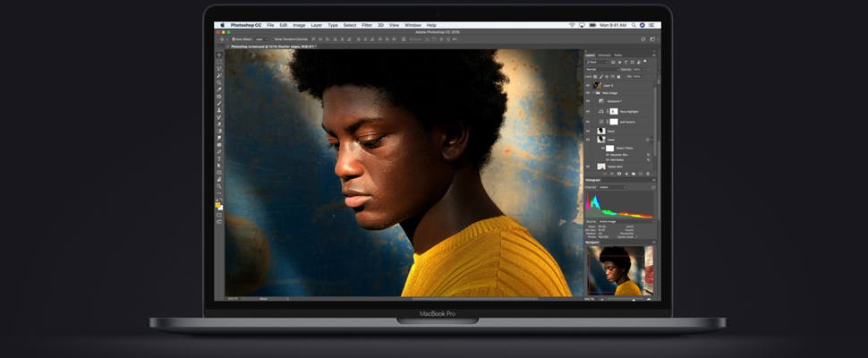This screenshot has height=358, width=868.
Task: Select the Move tool in the toolbar
Action: 219,55
